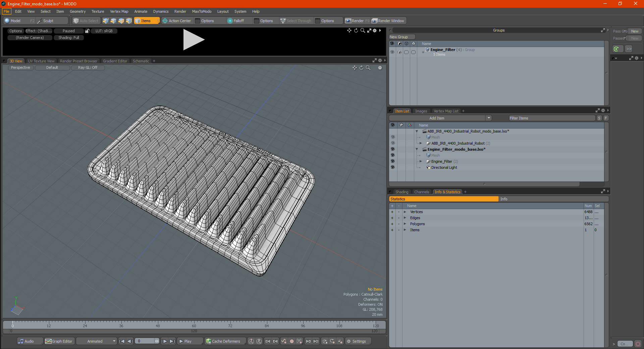
Task: Expand Engine_Filter item in Item List
Action: coord(421,161)
